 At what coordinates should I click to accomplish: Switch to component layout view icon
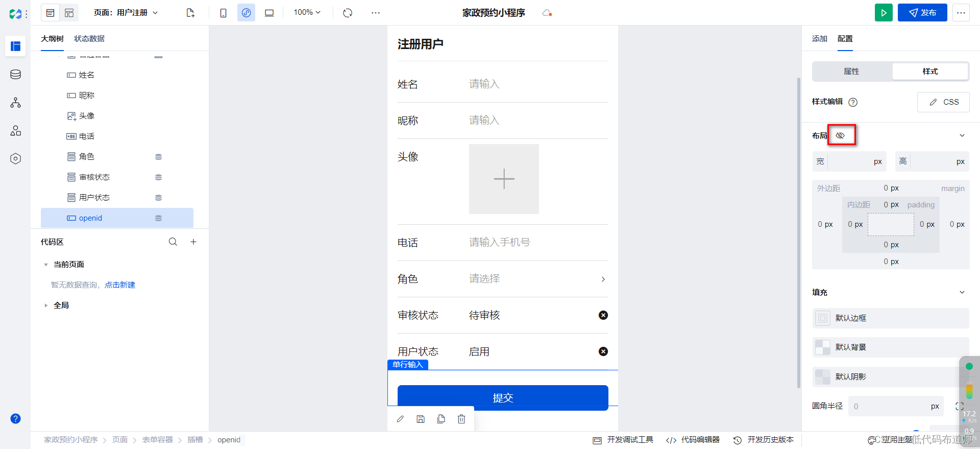click(69, 13)
